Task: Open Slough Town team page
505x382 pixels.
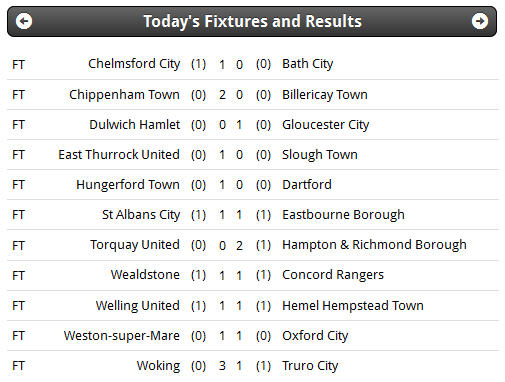Action: click(x=320, y=155)
